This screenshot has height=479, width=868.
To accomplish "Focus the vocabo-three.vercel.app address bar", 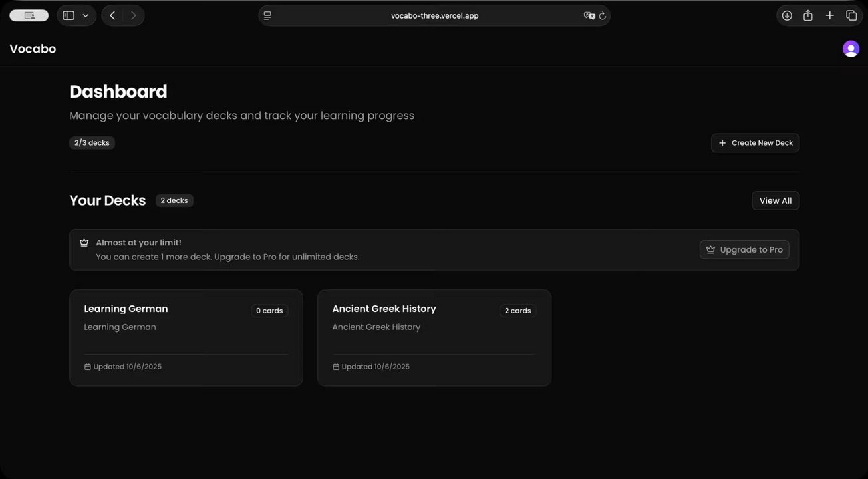I will click(x=434, y=15).
